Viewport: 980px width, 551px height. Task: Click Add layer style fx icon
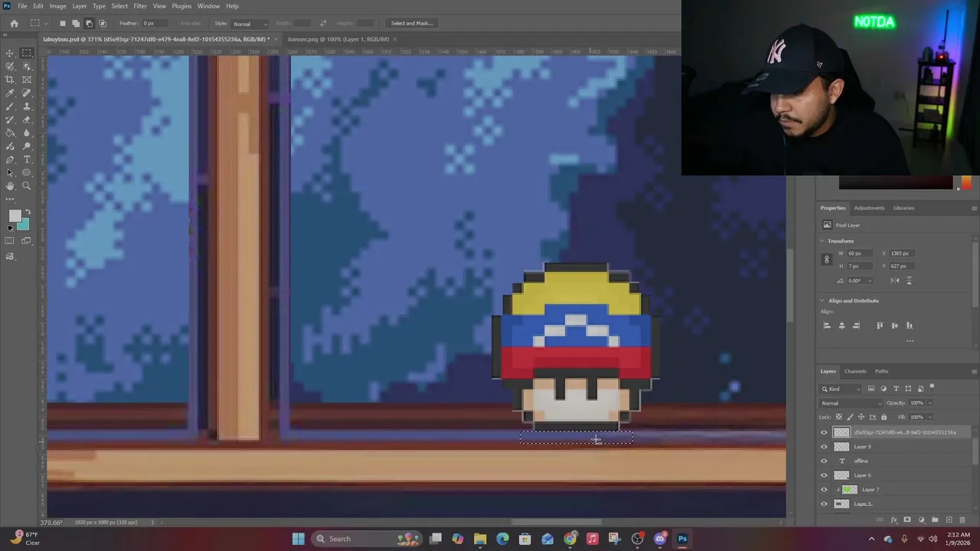pyautogui.click(x=893, y=520)
